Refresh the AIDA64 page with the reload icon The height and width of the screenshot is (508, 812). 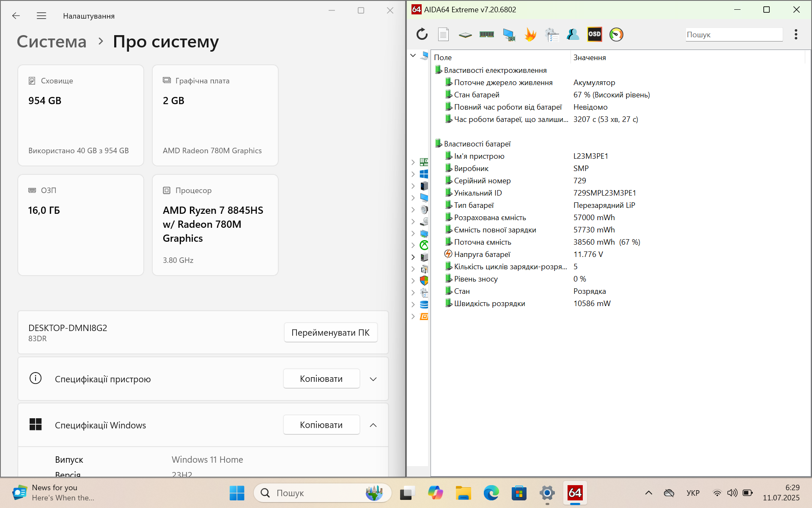(x=422, y=34)
